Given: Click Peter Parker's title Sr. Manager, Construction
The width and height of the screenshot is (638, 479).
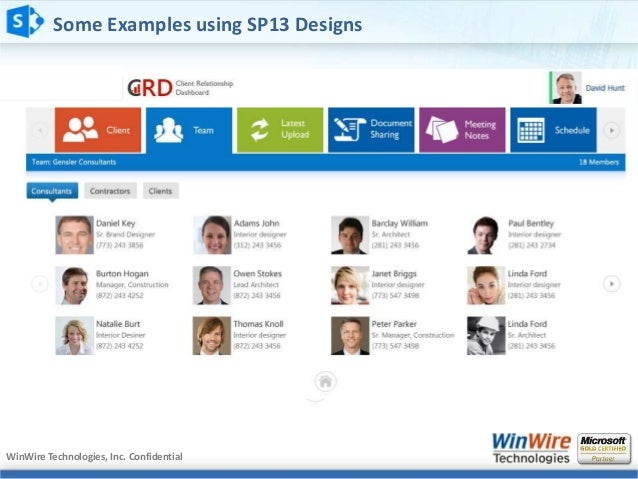Looking at the screenshot, I should [x=413, y=335].
